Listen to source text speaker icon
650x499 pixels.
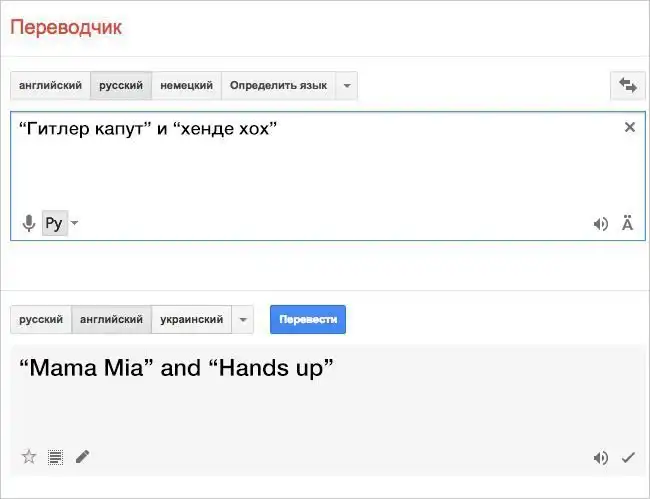click(600, 224)
